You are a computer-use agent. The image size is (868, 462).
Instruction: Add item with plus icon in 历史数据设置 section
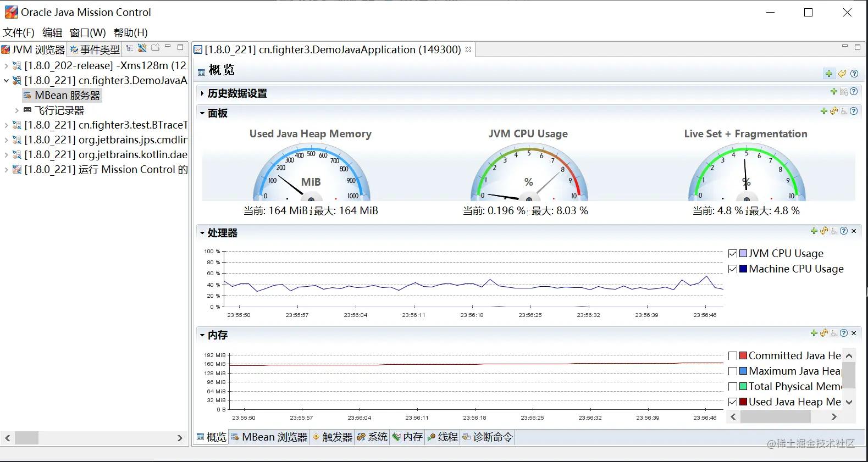coord(834,92)
